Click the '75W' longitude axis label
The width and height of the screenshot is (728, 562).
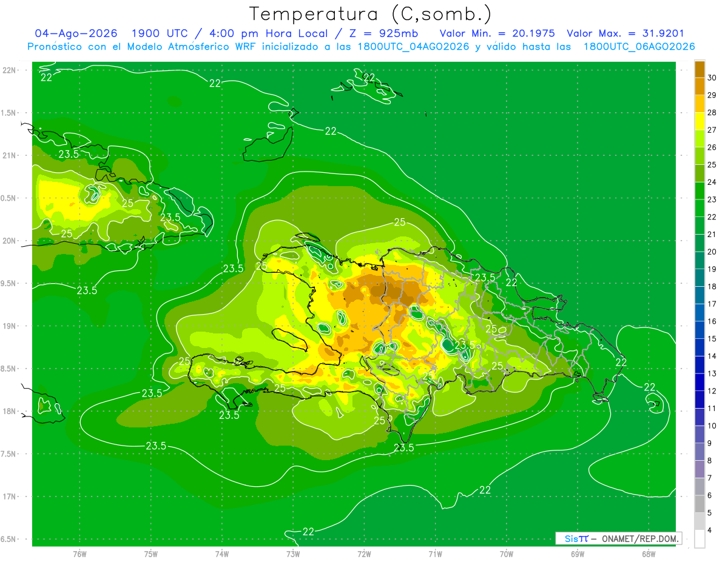click(x=151, y=554)
